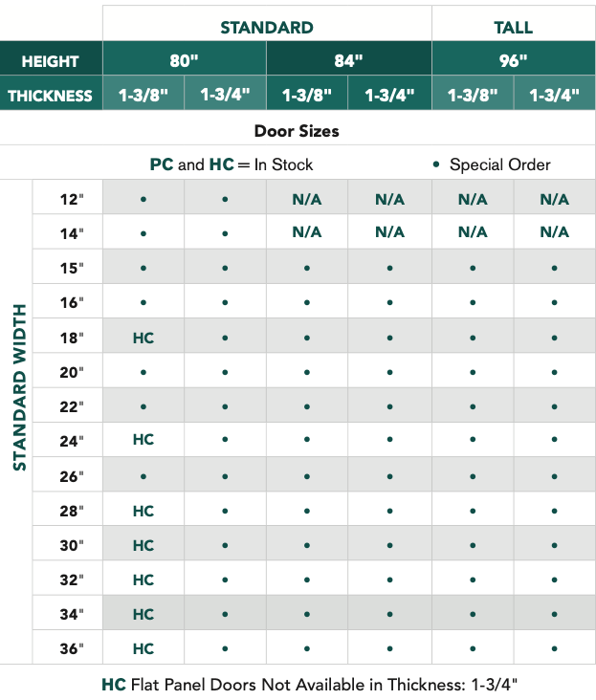The image size is (596, 700).
Task: Click 1-3/8" thickness under 80" height
Action: [x=143, y=96]
